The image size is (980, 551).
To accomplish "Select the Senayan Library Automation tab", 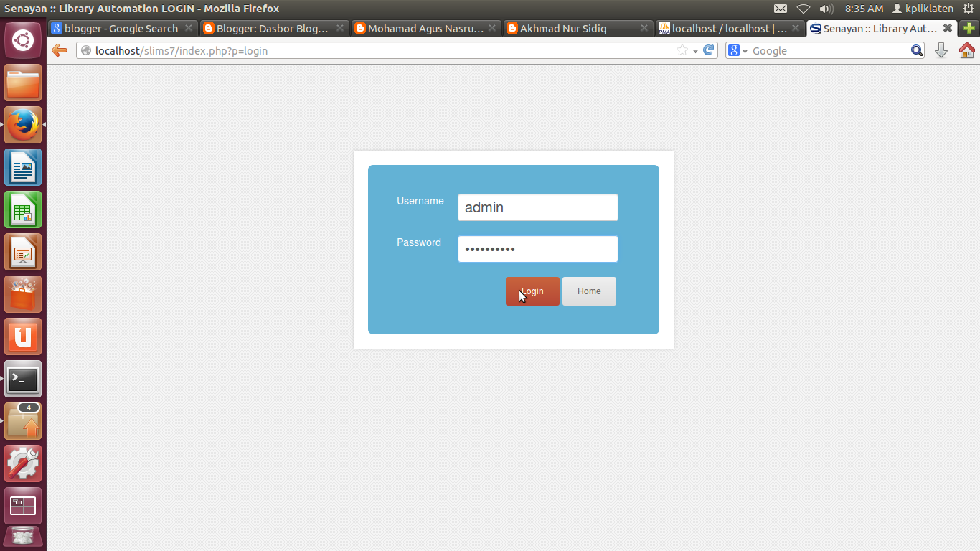I will [x=882, y=29].
